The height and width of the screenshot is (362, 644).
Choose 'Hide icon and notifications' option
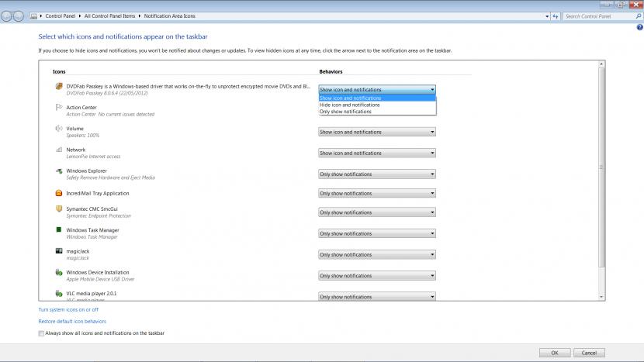pyautogui.click(x=377, y=105)
